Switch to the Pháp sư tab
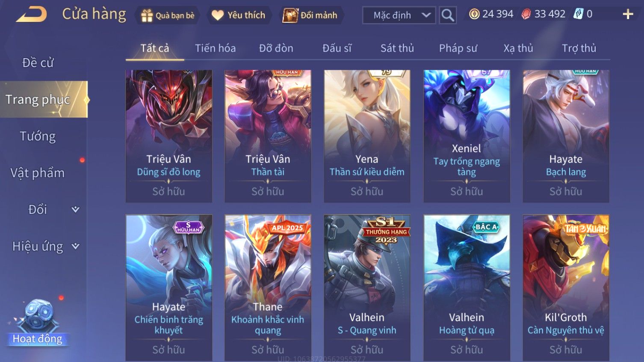 click(x=458, y=48)
